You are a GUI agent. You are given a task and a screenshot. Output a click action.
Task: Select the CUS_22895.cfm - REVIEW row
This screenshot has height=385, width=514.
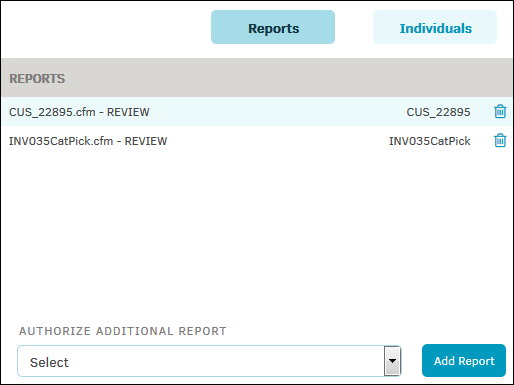point(257,112)
